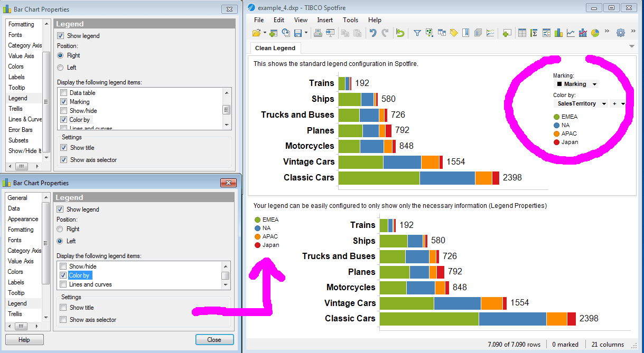Click the Details-on-Demand marking icon
The height and width of the screenshot is (353, 644).
[430, 33]
